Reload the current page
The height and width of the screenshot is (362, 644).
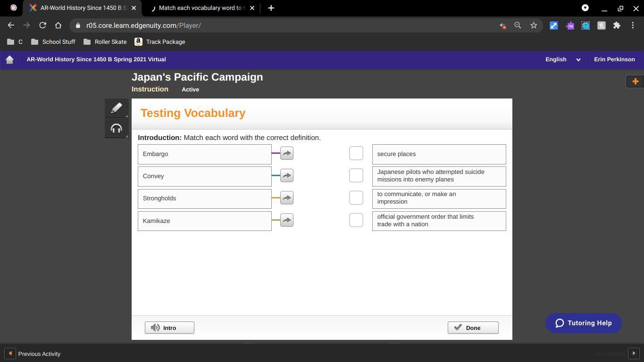tap(42, 25)
